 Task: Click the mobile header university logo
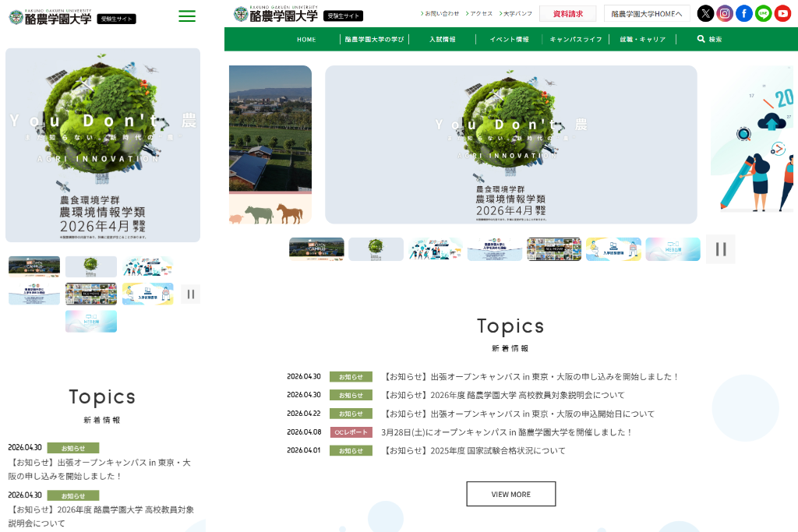click(x=51, y=17)
